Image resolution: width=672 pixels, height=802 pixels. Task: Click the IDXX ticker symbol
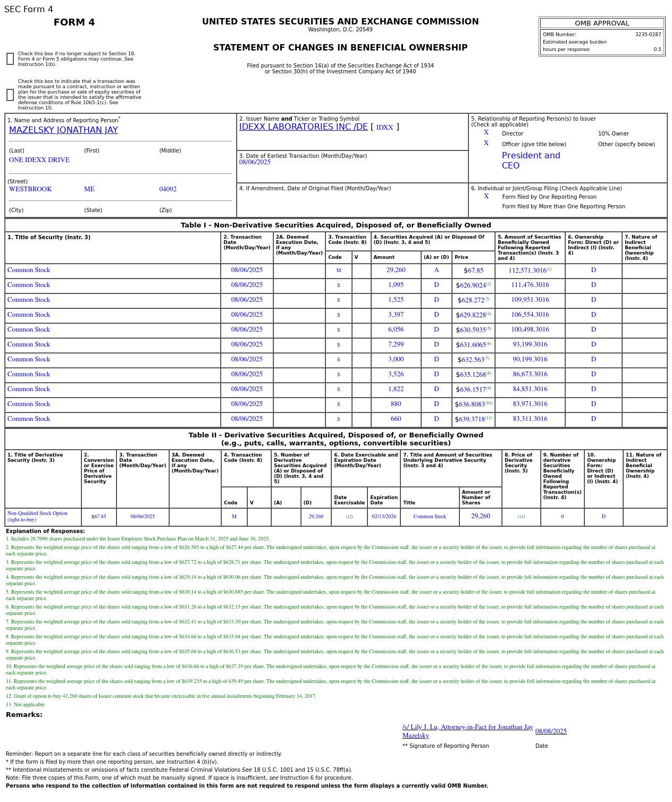point(384,128)
